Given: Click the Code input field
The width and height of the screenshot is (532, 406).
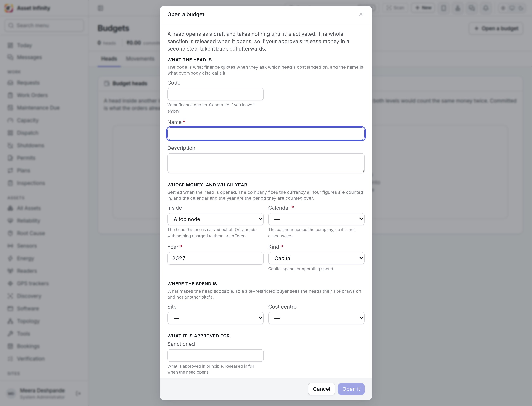Looking at the screenshot, I should pos(215,94).
